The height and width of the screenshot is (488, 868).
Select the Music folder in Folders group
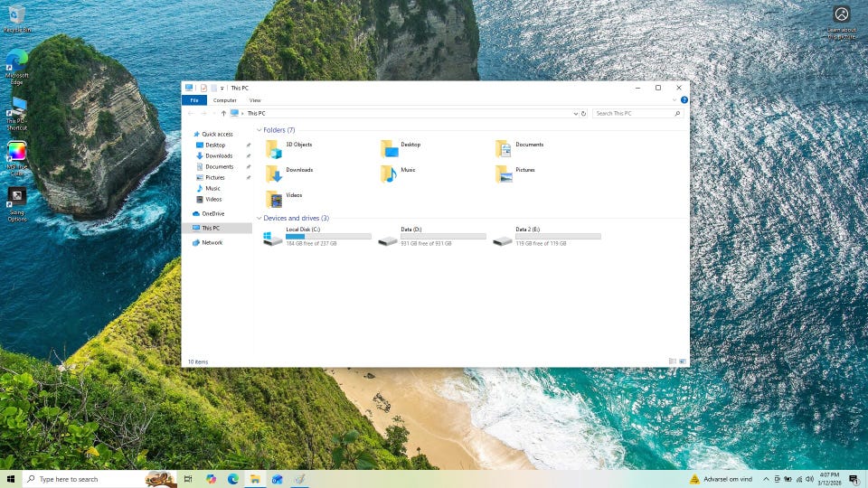pyautogui.click(x=398, y=174)
